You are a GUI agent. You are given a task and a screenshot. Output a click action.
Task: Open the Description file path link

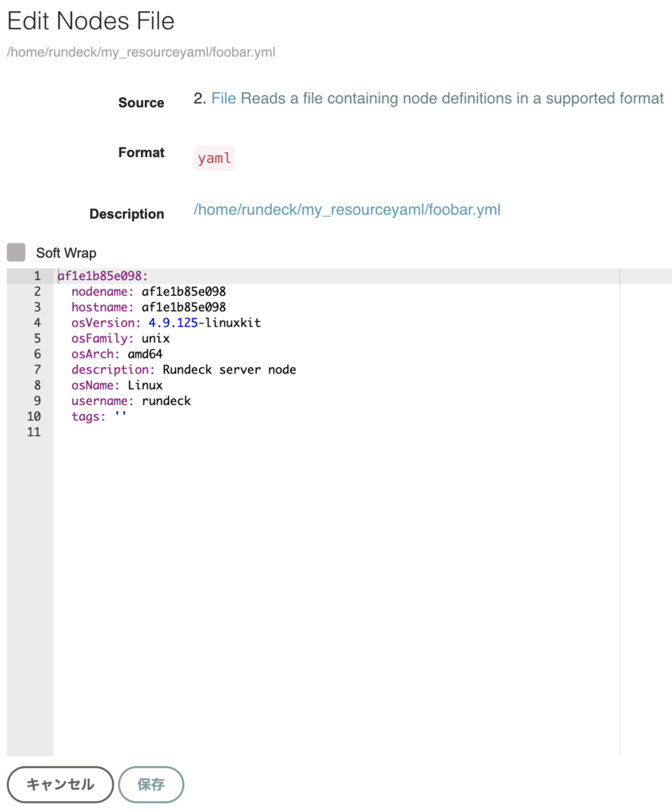[x=347, y=209]
